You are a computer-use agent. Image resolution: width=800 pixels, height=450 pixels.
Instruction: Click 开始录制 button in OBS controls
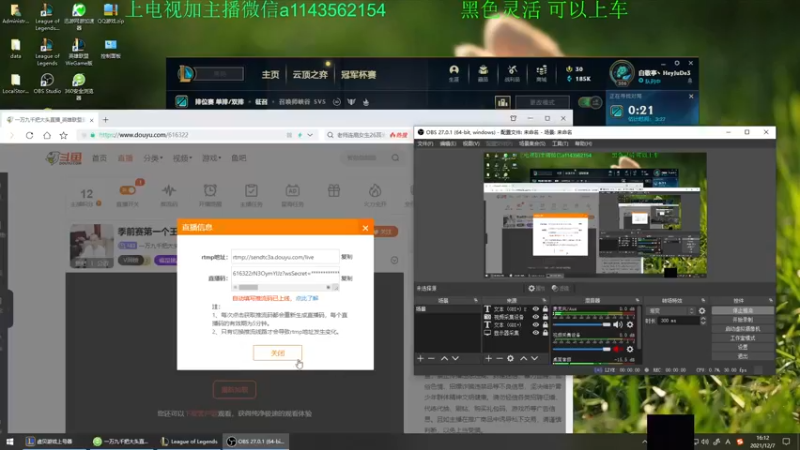[x=742, y=320]
